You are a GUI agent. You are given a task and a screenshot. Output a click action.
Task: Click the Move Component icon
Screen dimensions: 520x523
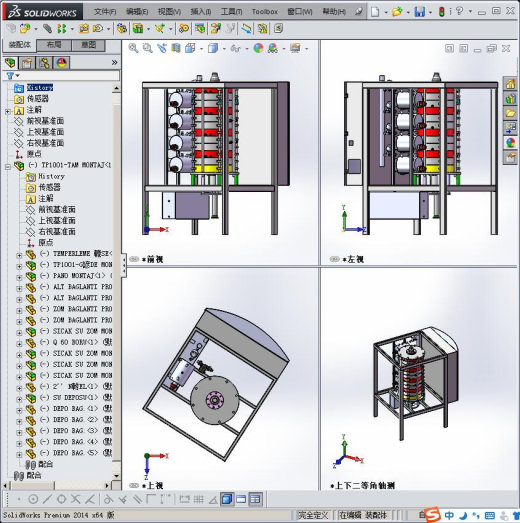pyautogui.click(x=98, y=29)
